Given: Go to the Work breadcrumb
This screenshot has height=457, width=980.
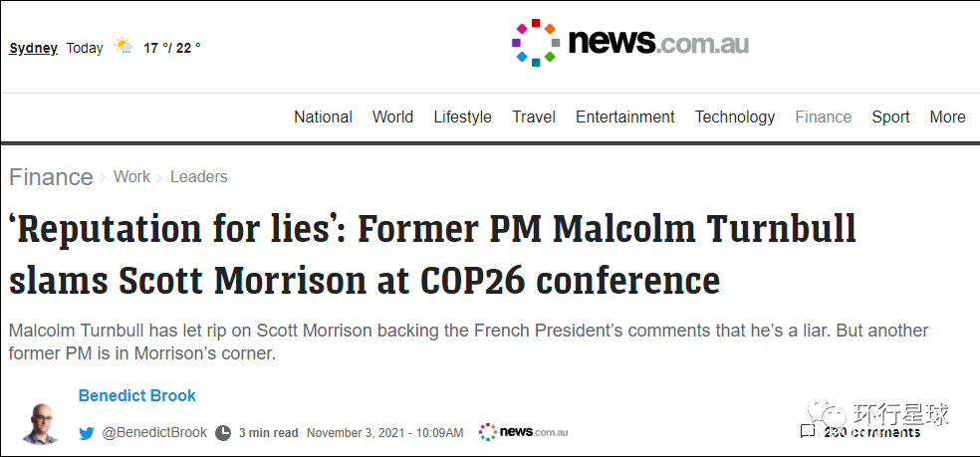Looking at the screenshot, I should [x=131, y=176].
